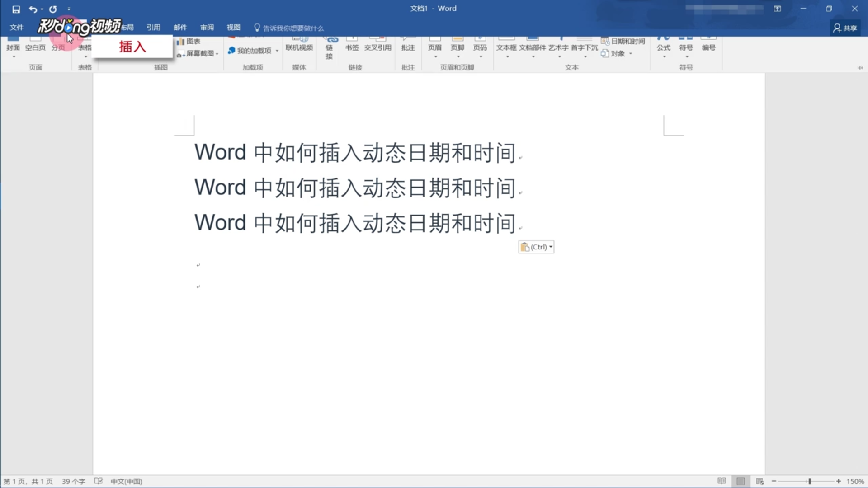868x488 pixels.
Task: Open ribbon display options
Action: pos(777,9)
